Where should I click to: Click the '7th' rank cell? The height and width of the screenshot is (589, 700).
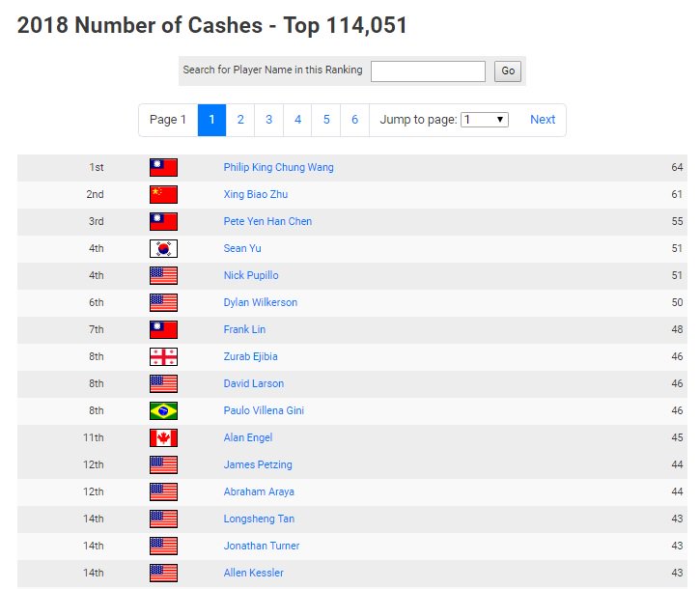96,329
